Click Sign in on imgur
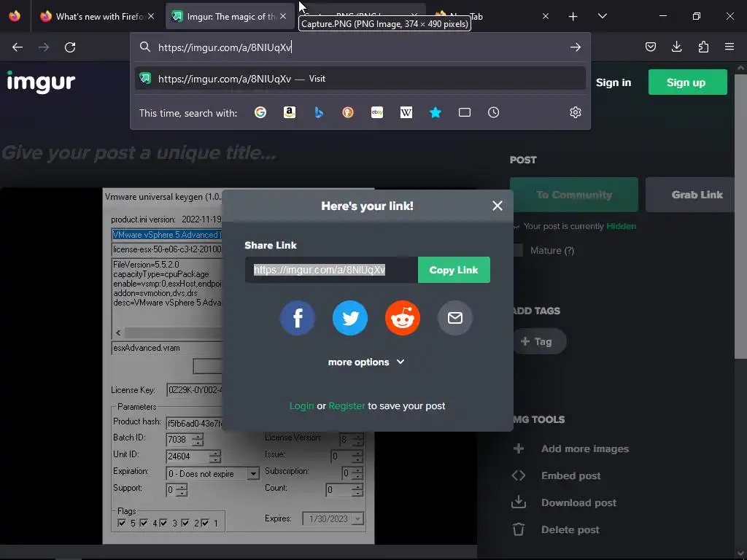This screenshot has width=747, height=560. (x=613, y=82)
